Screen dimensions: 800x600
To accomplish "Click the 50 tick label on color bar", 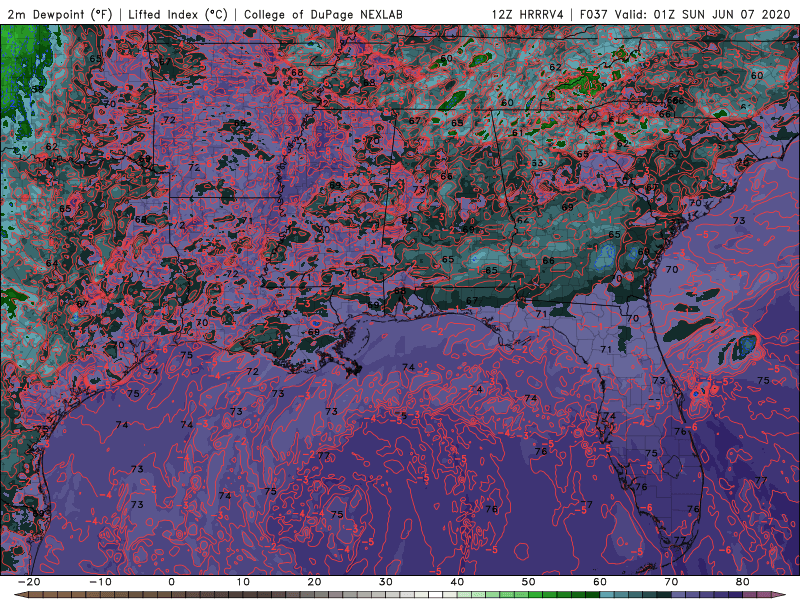I will [529, 582].
